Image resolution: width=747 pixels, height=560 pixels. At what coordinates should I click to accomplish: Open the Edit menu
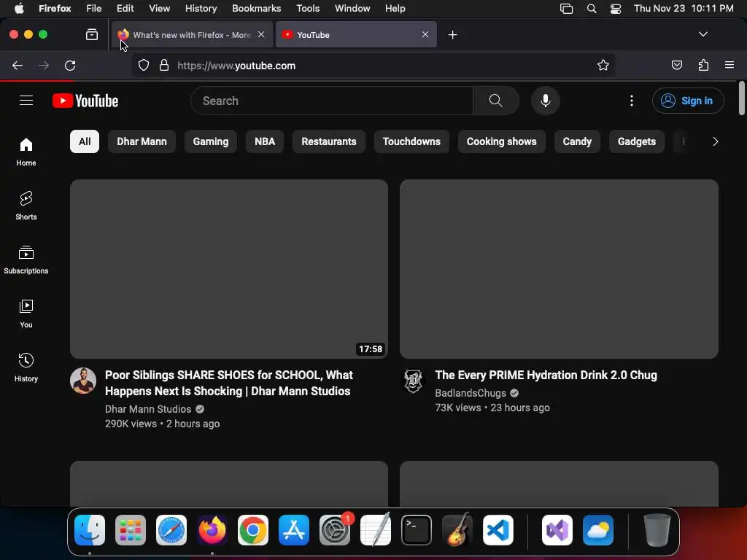coord(125,9)
